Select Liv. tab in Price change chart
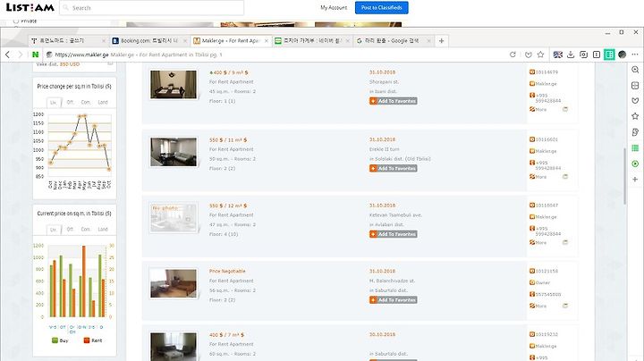 [x=54, y=102]
